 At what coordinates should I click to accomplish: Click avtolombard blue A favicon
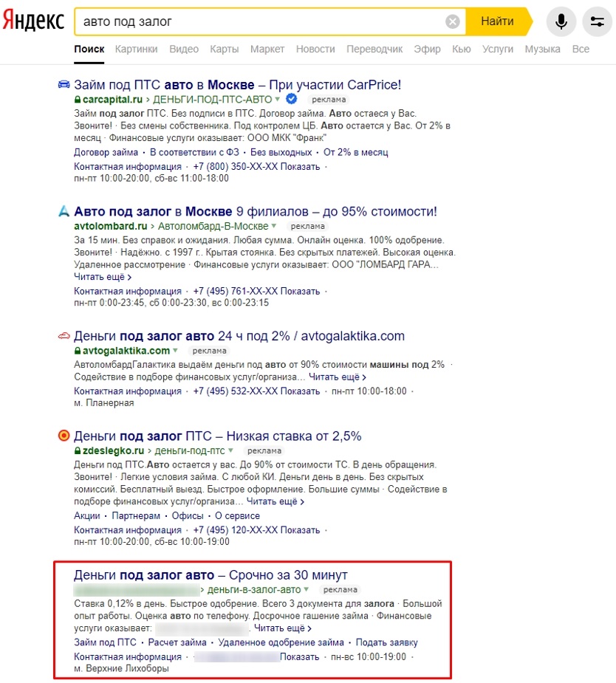tap(64, 211)
